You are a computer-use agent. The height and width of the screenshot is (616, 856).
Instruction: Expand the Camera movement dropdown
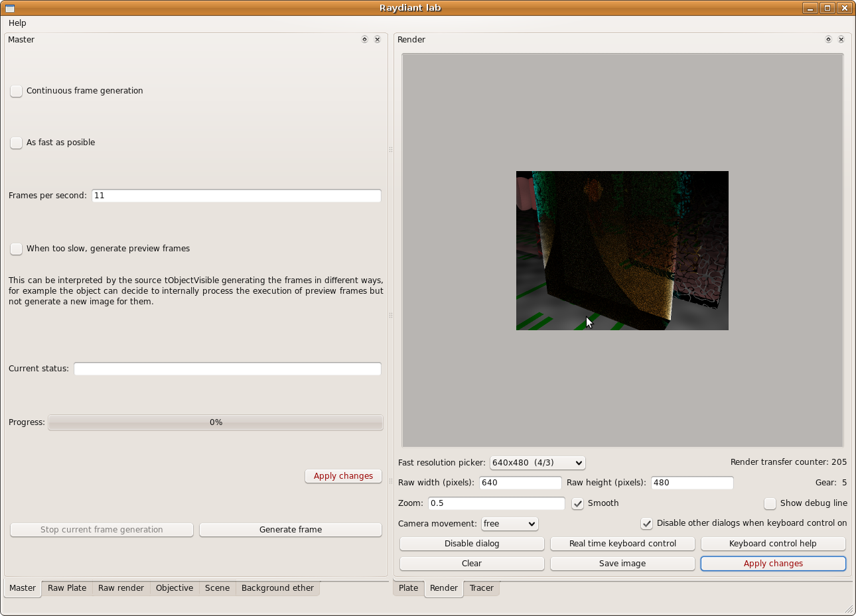tap(509, 524)
